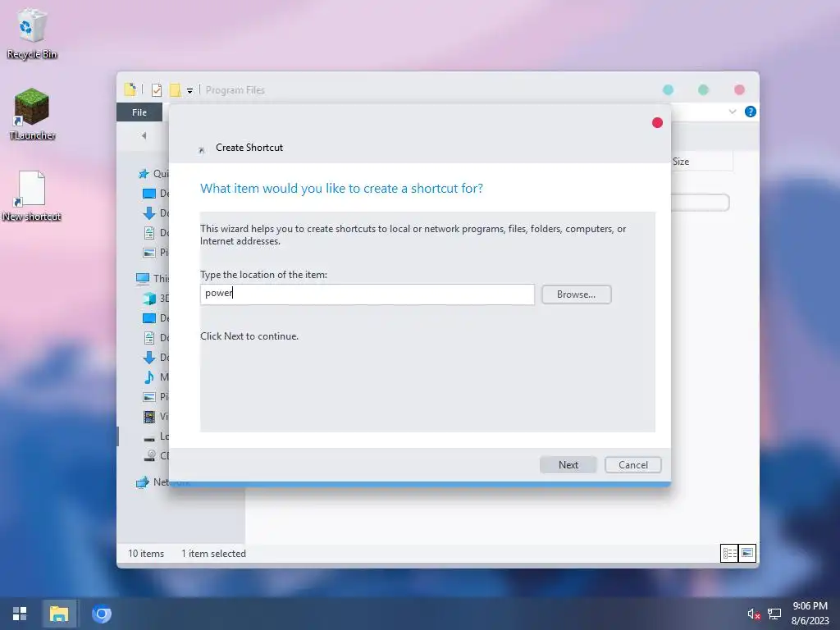Select Quick access star in sidebar
Screen dimensions: 840x630
(x=143, y=174)
